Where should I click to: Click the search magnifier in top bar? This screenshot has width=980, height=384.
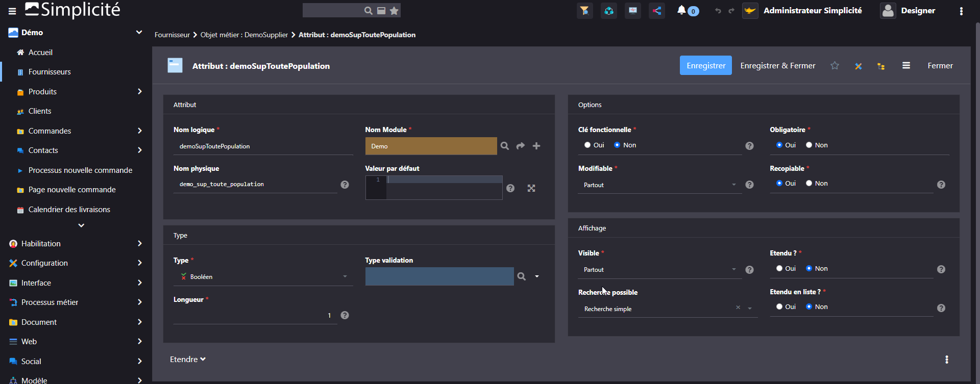368,11
